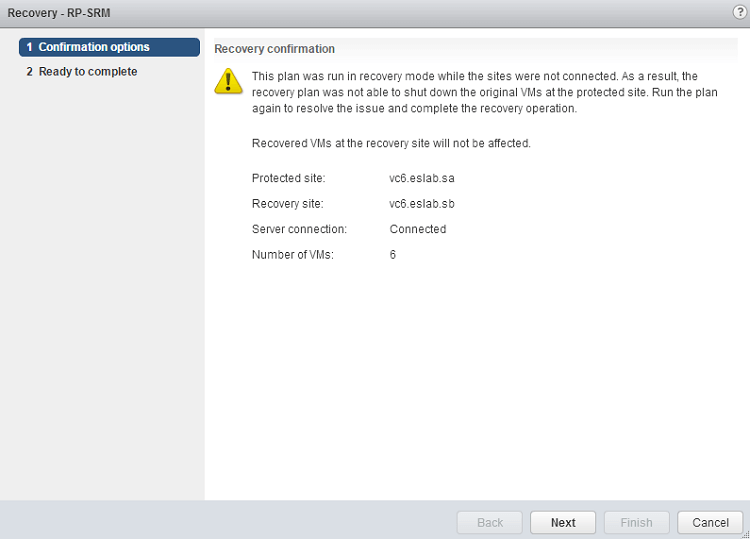The image size is (750, 539).
Task: Click the vc6.eslab.sb recovery site value
Action: tap(422, 204)
